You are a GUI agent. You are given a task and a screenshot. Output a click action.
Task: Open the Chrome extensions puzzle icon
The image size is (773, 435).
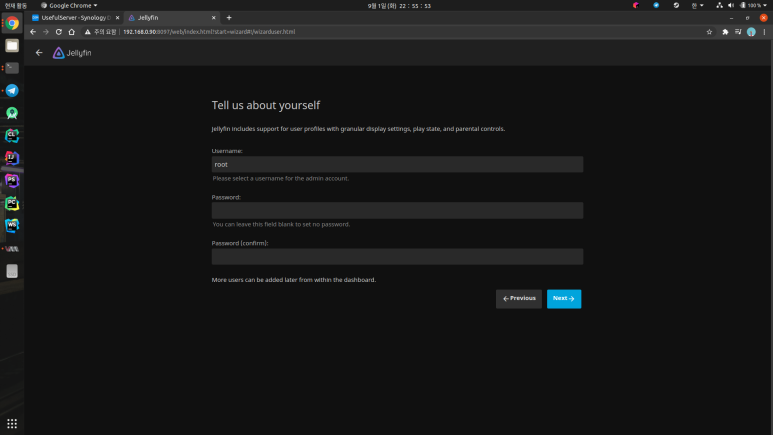(x=725, y=32)
